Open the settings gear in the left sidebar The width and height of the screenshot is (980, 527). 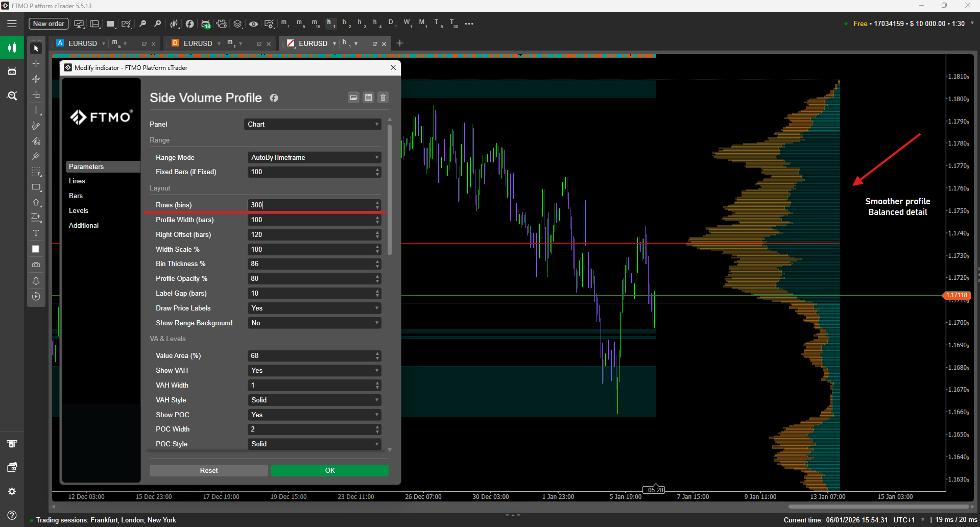(x=12, y=491)
